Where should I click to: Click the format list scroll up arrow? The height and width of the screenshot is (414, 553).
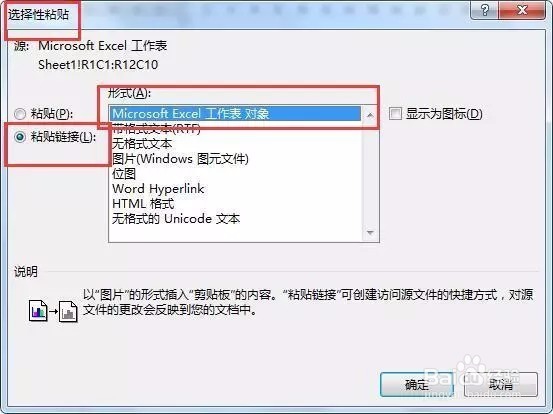[x=370, y=115]
